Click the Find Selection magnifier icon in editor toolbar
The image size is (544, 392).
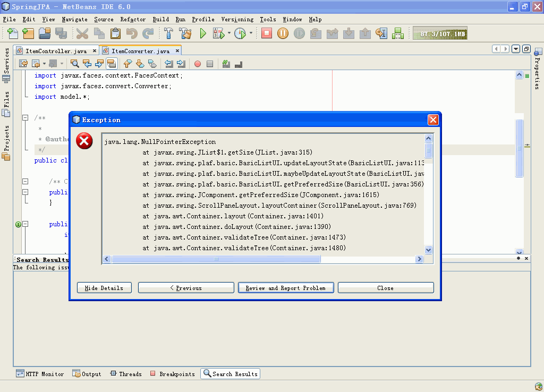coord(74,64)
